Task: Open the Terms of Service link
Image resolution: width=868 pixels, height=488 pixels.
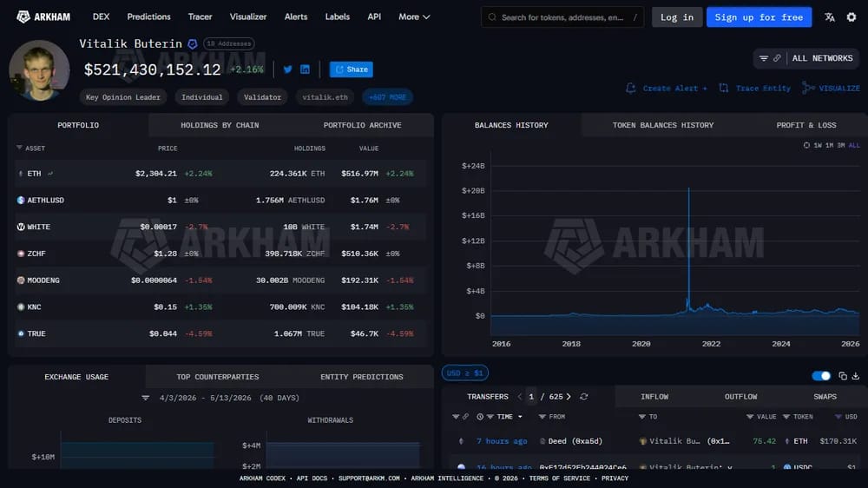Action: pyautogui.click(x=559, y=478)
